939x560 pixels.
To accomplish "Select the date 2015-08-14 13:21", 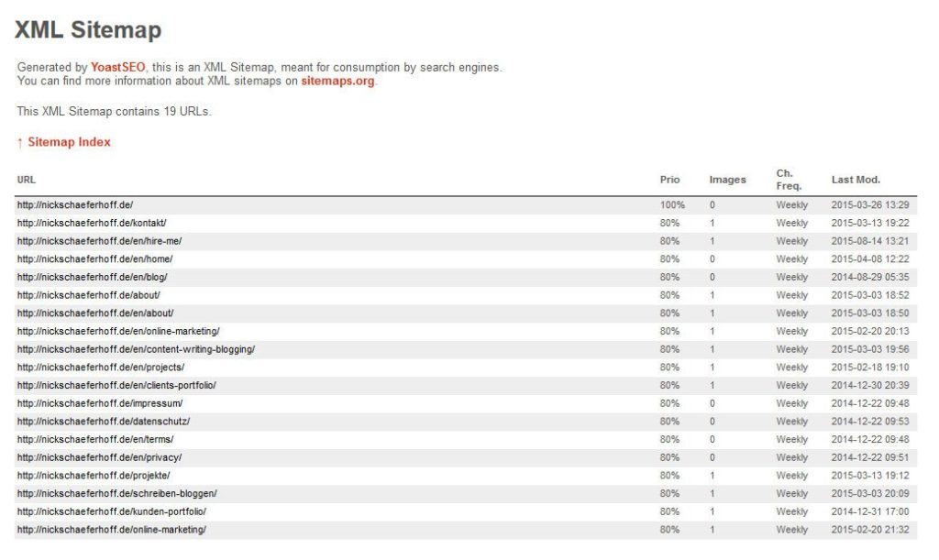I will click(x=870, y=241).
